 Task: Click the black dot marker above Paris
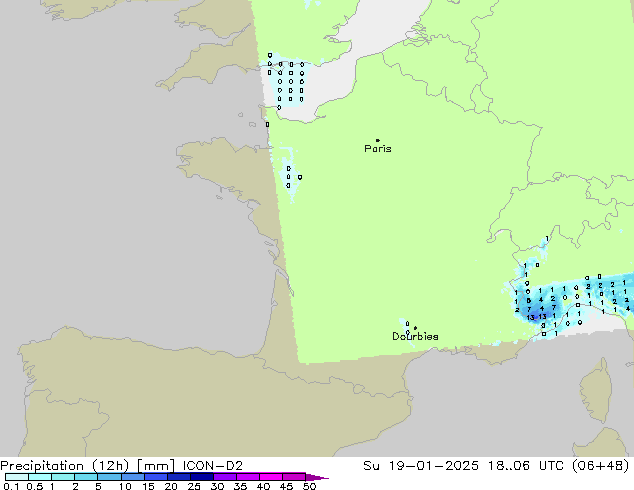click(378, 140)
